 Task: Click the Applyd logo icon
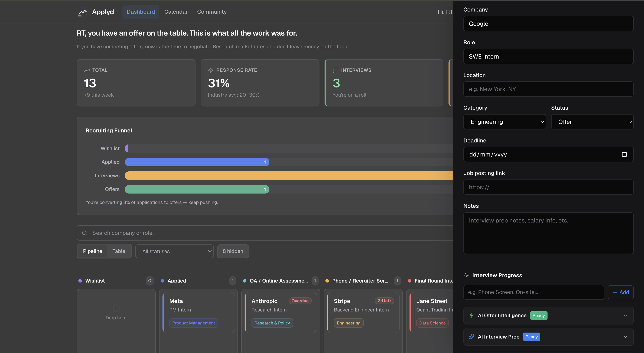point(82,12)
